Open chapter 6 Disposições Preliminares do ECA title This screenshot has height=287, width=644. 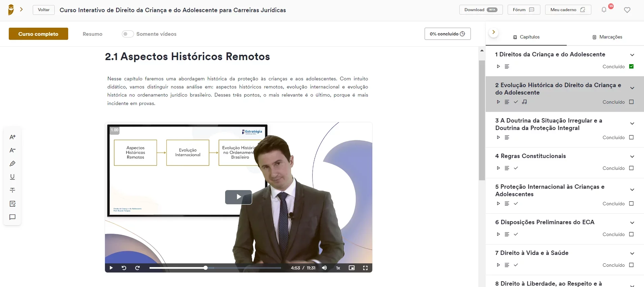(545, 222)
